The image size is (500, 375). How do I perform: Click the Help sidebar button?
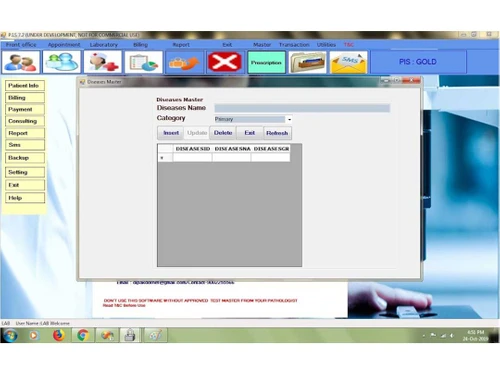pos(25,198)
